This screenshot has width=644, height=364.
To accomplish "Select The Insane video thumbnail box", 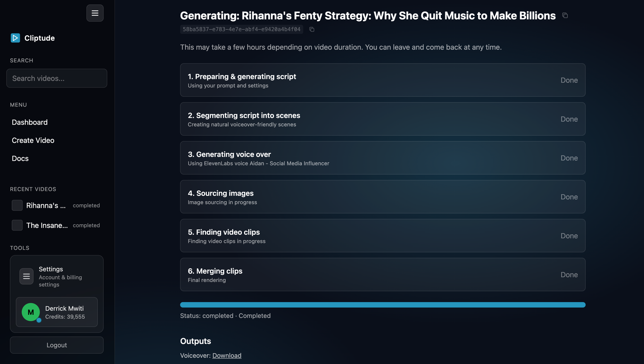I will (17, 225).
